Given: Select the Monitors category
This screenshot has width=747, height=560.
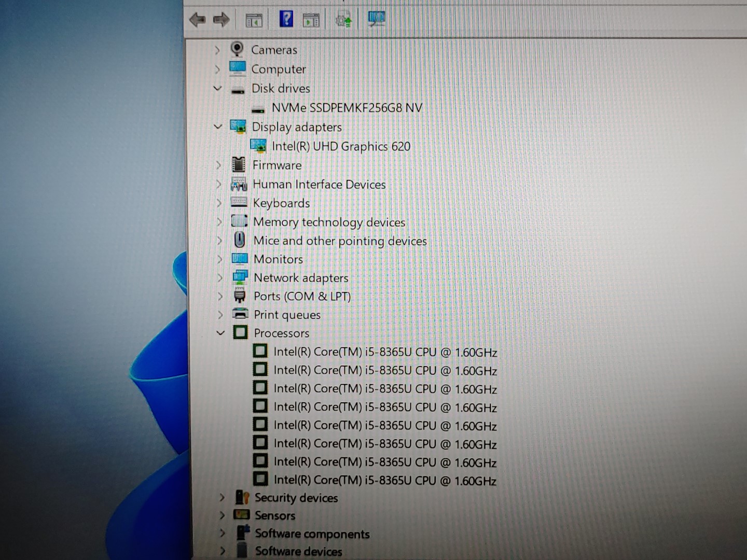Looking at the screenshot, I should pos(278,259).
